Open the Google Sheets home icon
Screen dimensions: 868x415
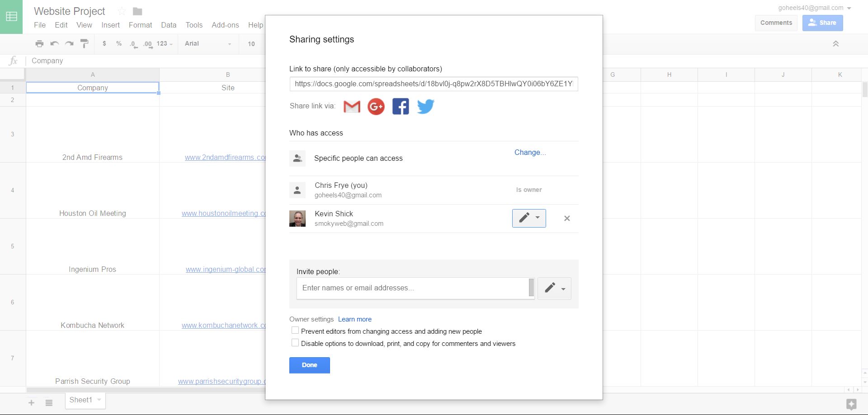[11, 17]
